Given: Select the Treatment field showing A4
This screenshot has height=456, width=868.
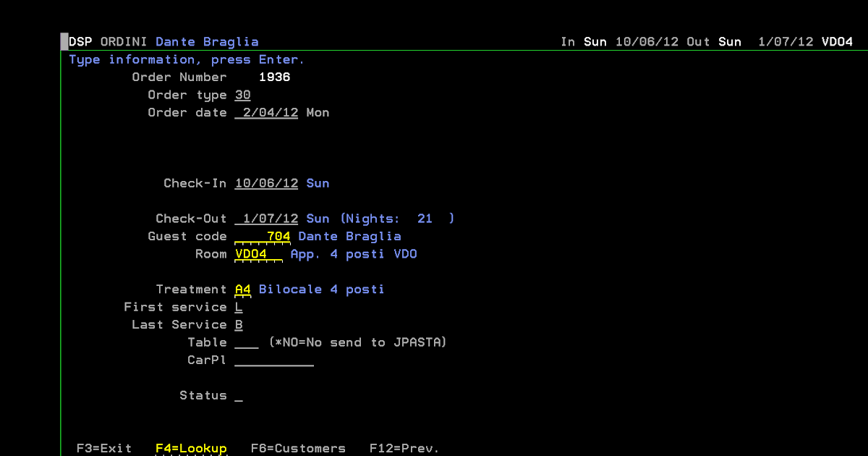Looking at the screenshot, I should [x=242, y=289].
